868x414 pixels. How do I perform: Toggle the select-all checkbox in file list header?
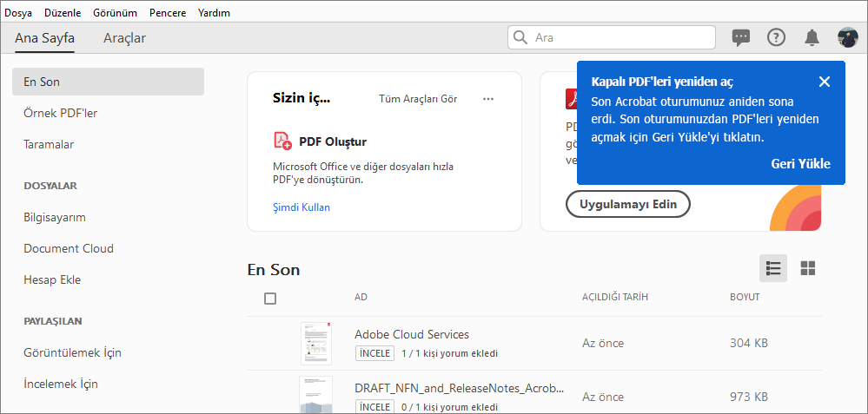(x=270, y=299)
